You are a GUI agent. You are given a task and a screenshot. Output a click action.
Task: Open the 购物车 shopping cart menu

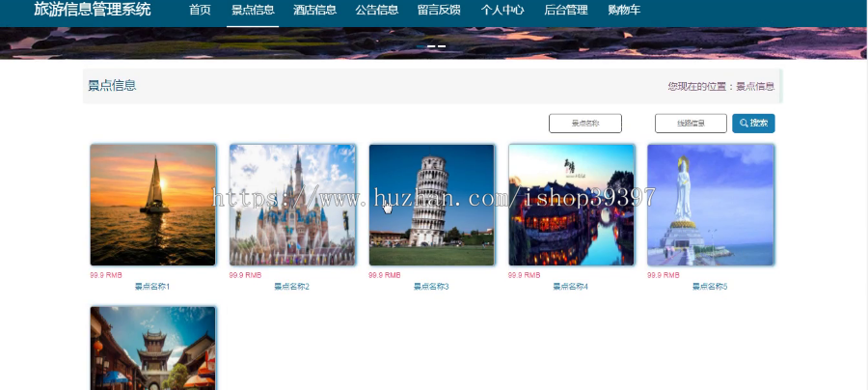click(x=624, y=10)
